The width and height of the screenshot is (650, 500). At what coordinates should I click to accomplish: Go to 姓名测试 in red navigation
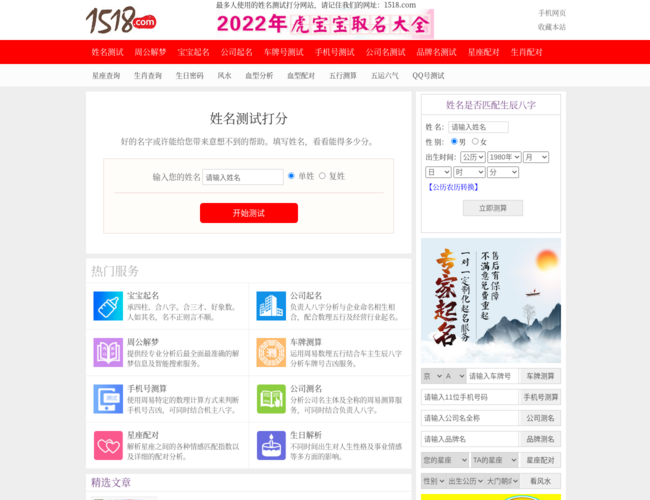click(x=107, y=52)
